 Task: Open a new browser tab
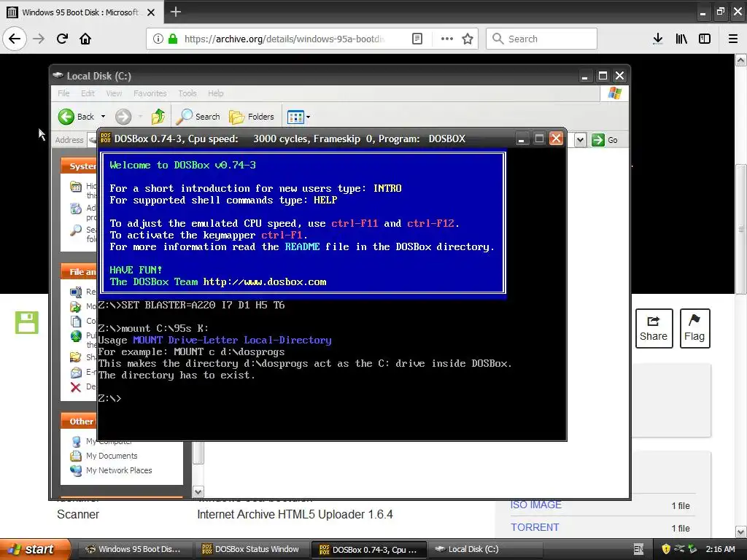click(x=176, y=12)
